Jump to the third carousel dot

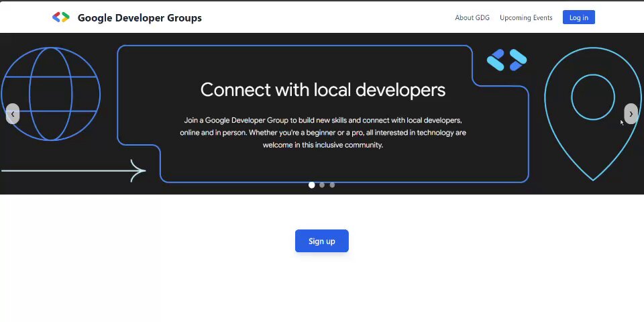click(332, 185)
